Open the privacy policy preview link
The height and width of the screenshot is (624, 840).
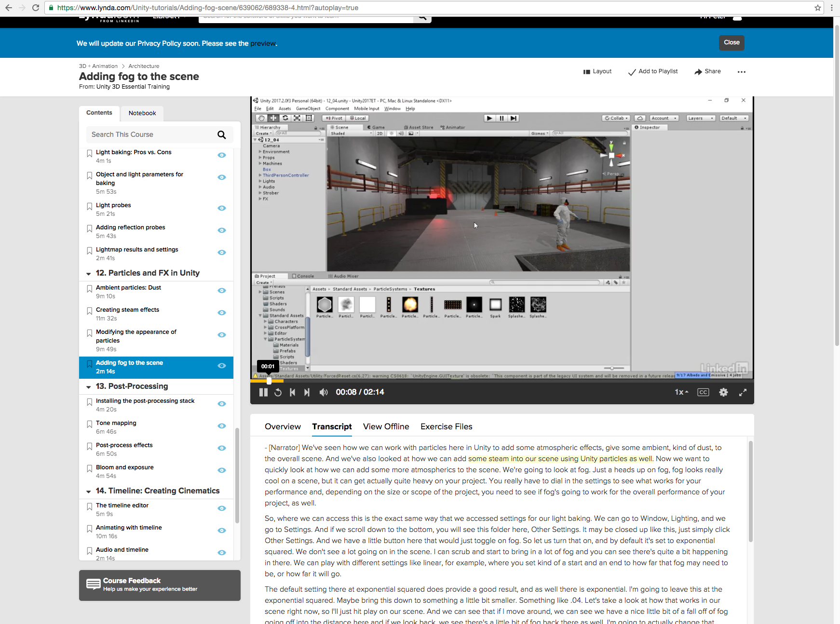[263, 43]
